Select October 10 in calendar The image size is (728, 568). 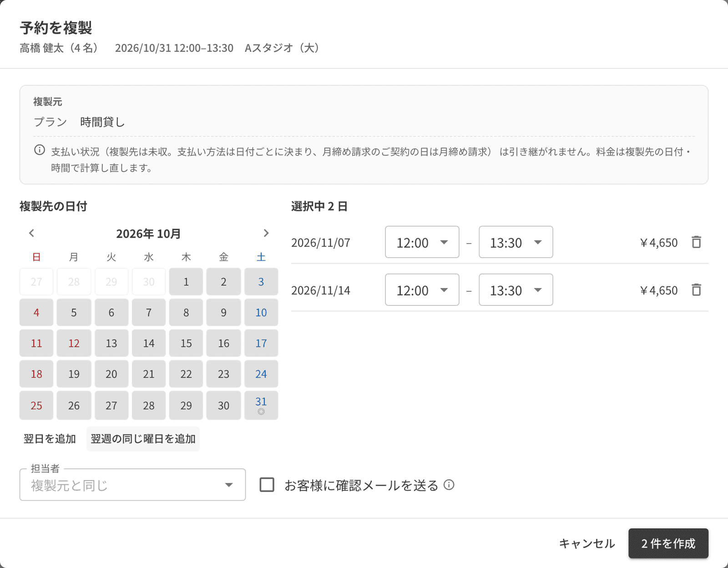pos(261,313)
